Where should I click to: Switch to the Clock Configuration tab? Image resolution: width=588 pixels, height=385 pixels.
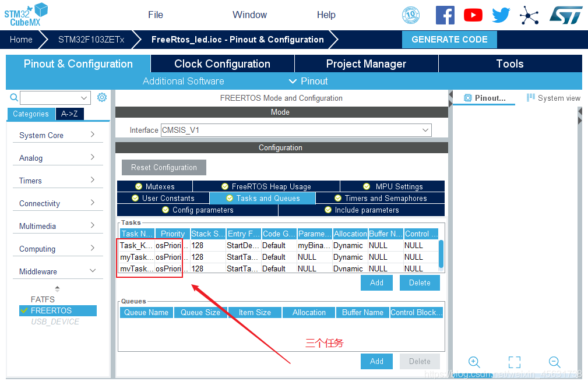pyautogui.click(x=222, y=63)
